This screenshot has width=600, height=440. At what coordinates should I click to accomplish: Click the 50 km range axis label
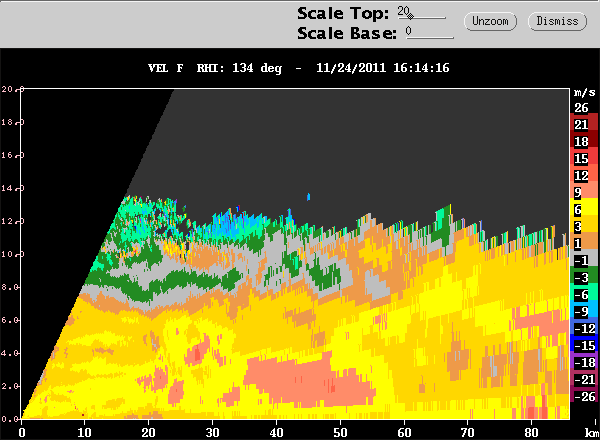340,433
